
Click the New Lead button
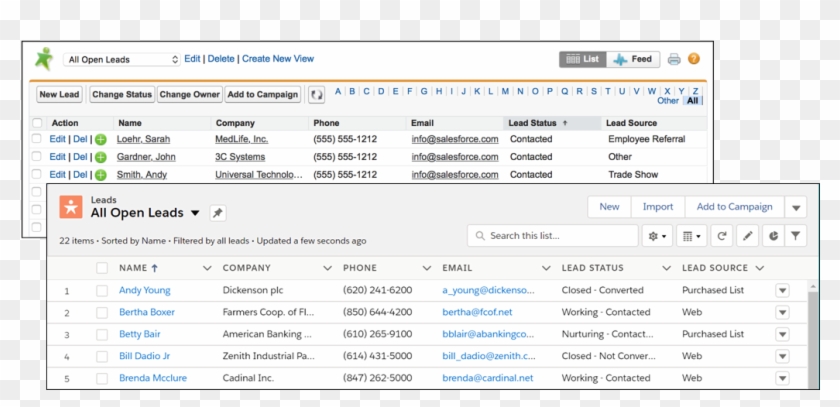click(x=59, y=95)
